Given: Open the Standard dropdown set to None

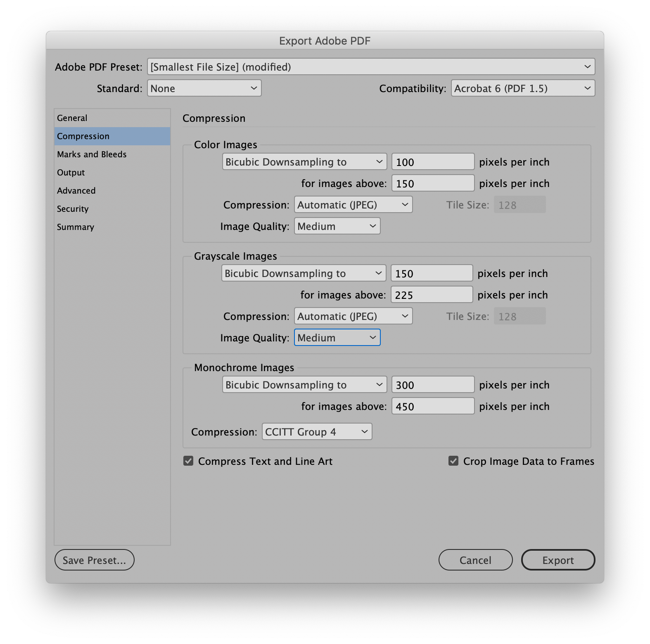Looking at the screenshot, I should point(204,88).
